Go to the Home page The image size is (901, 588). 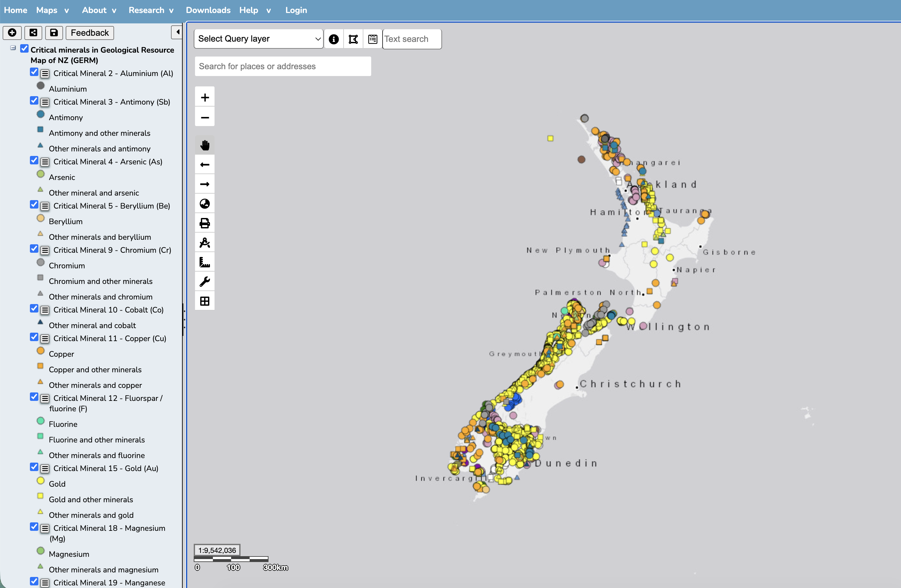tap(16, 10)
